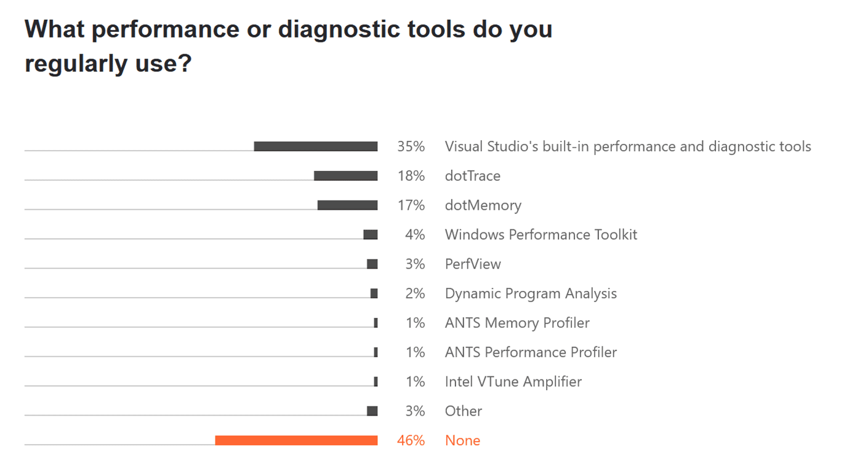Screen dimensions: 868x468
Task: Click the Visual Studio 35% bar
Action: click(x=316, y=146)
